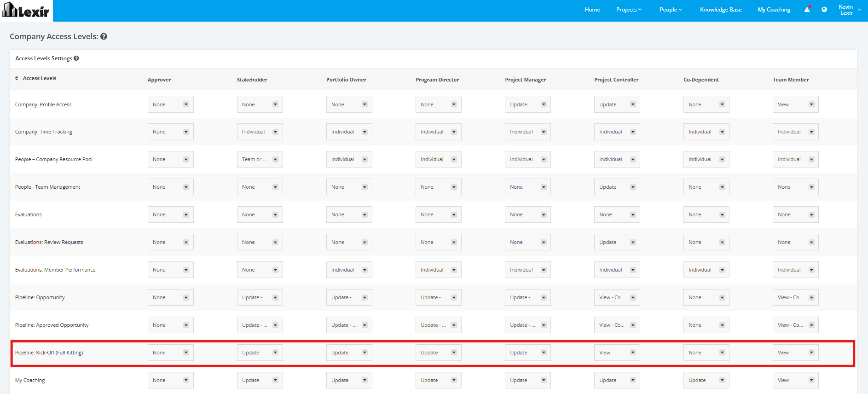868x394 pixels.
Task: Open the alert notifications icon
Action: click(x=807, y=9)
